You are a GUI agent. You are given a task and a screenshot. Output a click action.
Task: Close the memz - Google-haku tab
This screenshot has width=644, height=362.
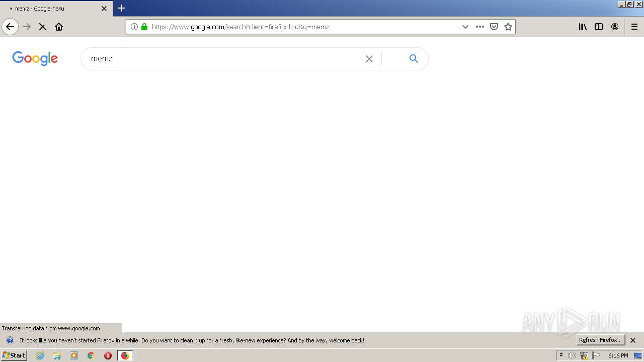104,9
